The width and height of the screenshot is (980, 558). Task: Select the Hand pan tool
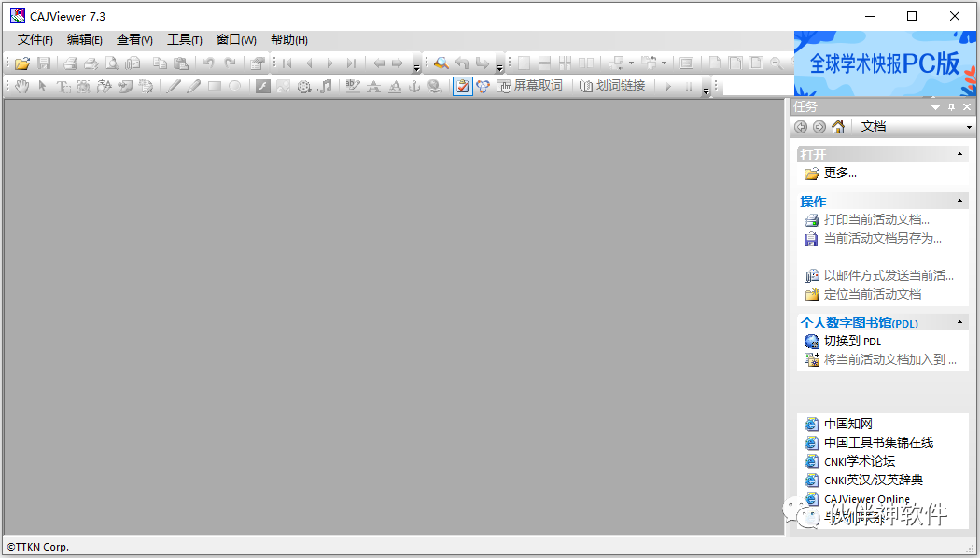tap(22, 86)
